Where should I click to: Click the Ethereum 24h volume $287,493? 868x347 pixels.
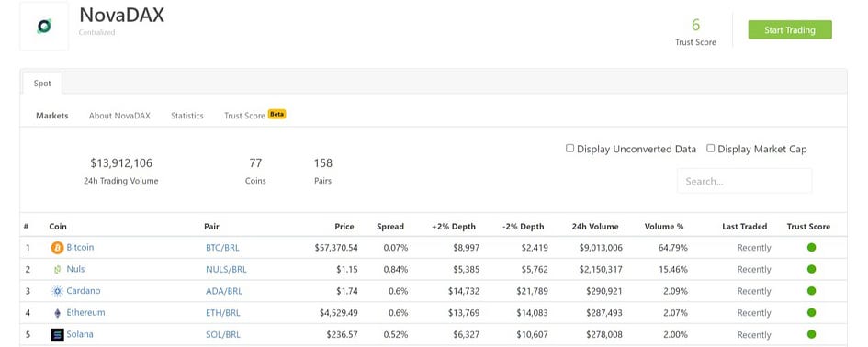[x=604, y=313]
